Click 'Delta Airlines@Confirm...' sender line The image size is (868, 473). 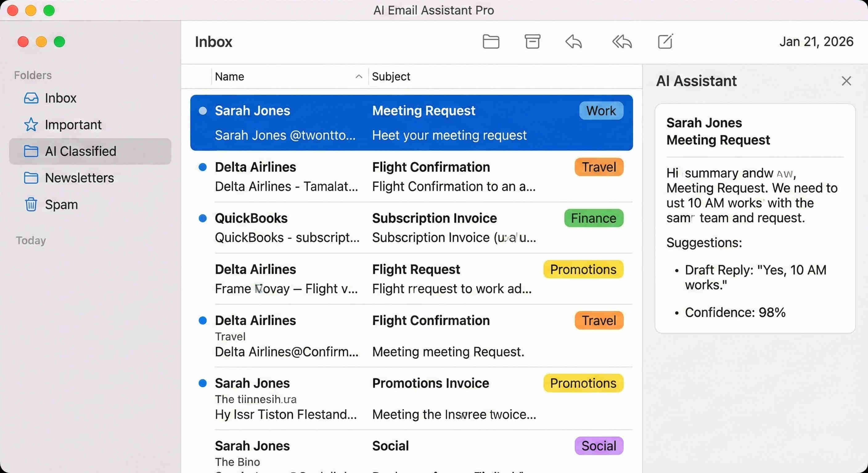tap(287, 352)
